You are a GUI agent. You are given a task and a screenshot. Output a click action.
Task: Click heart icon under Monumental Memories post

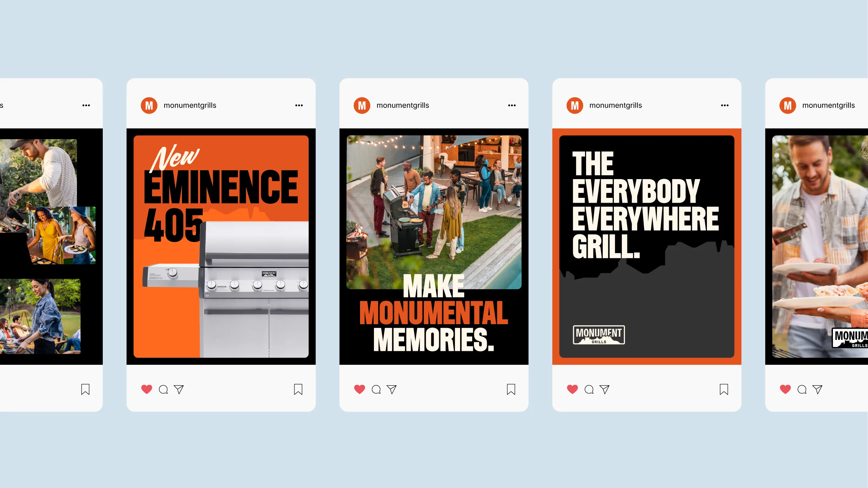(x=359, y=389)
